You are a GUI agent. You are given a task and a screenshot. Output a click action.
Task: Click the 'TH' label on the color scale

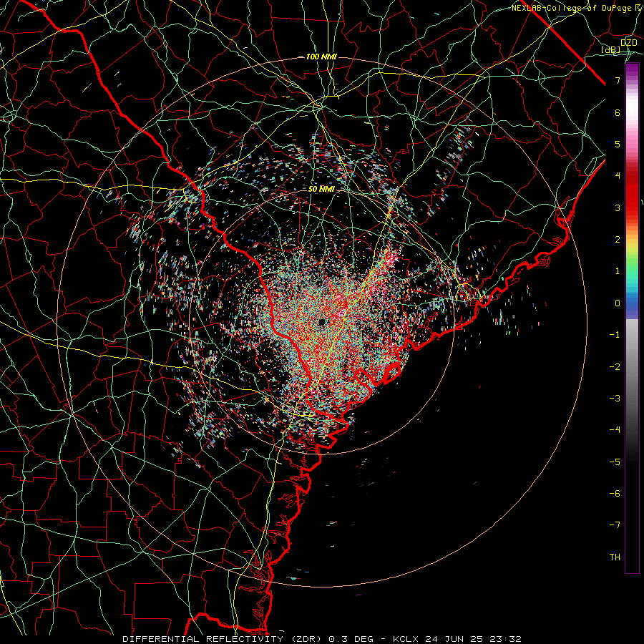(x=615, y=557)
